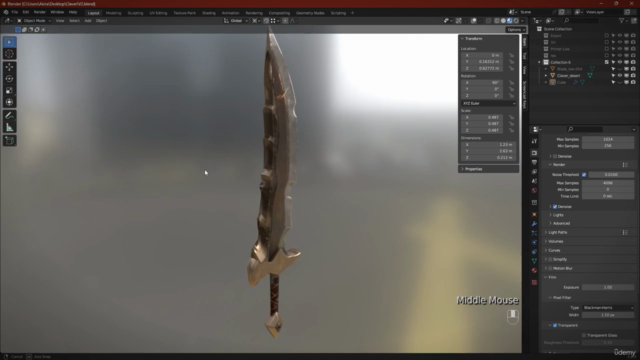Viewport: 640px width, 360px height.
Task: Open the Global orientation dropdown
Action: [x=236, y=20]
